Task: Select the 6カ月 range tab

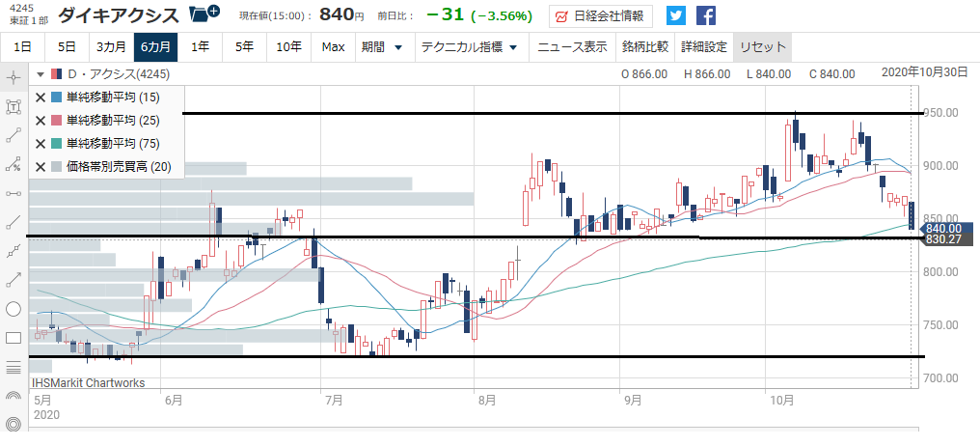Action: pos(155,47)
